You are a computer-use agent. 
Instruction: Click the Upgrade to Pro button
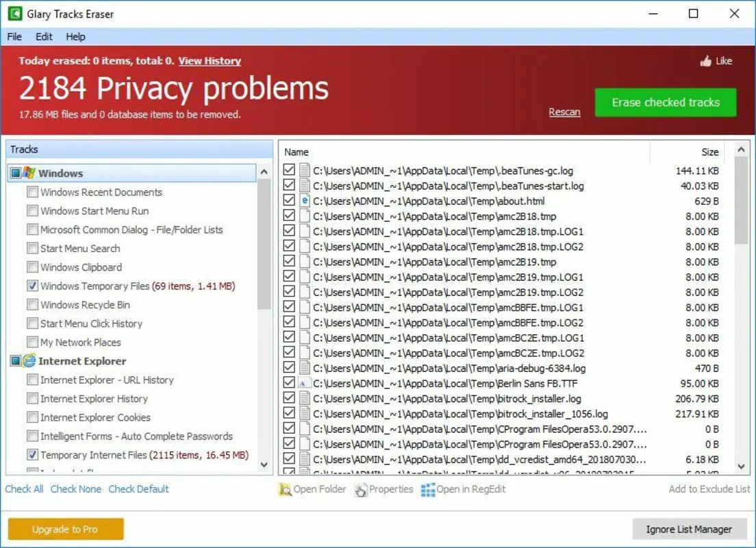tap(66, 530)
